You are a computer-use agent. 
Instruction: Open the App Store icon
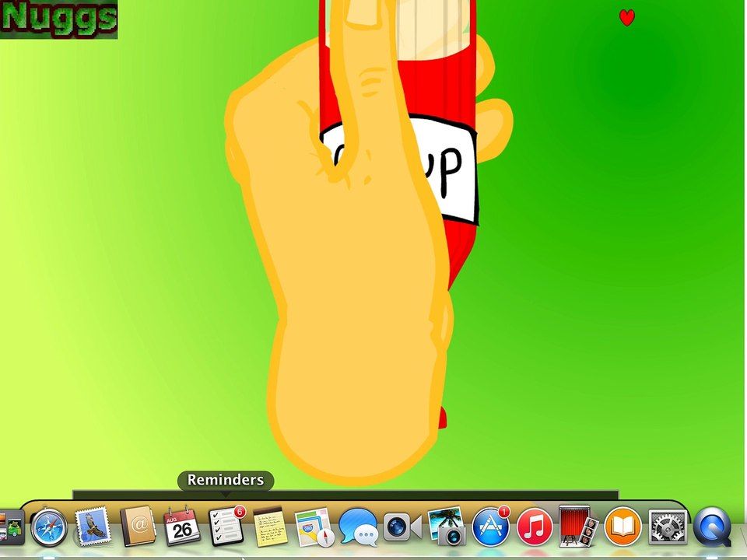(490, 527)
